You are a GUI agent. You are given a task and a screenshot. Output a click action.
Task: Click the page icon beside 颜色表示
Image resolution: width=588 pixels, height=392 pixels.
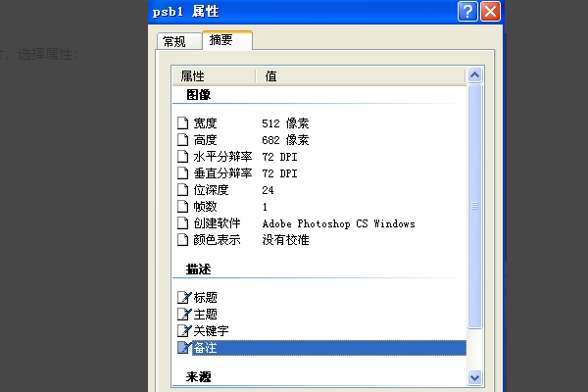point(182,240)
